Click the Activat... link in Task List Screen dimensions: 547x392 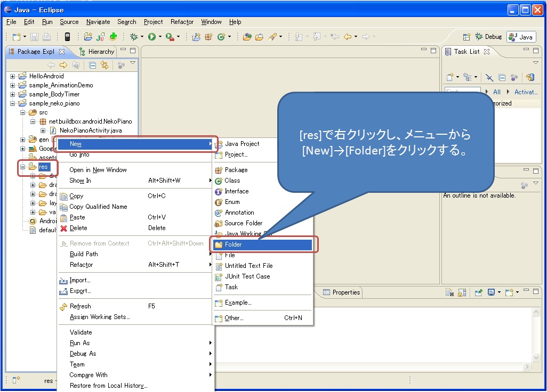[526, 92]
